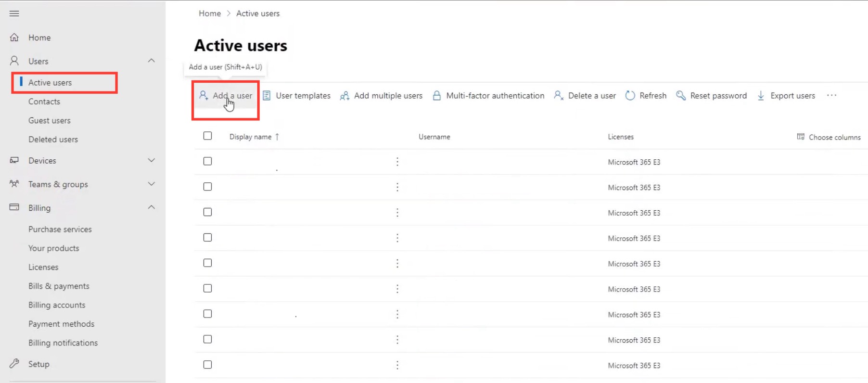Screen dimensions: 868x383
Task: Open the row menu for the last visible user
Action: coord(397,366)
